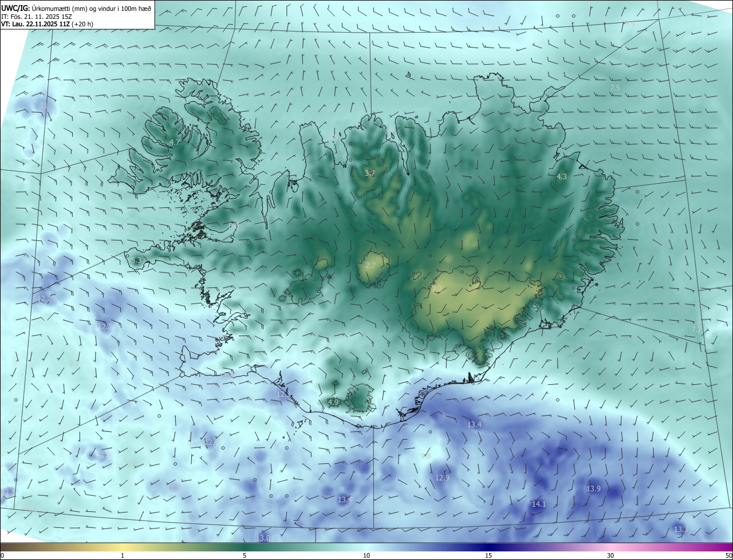Click the 13.9 value on the map
Screen dimensions: 733x560
coord(593,489)
